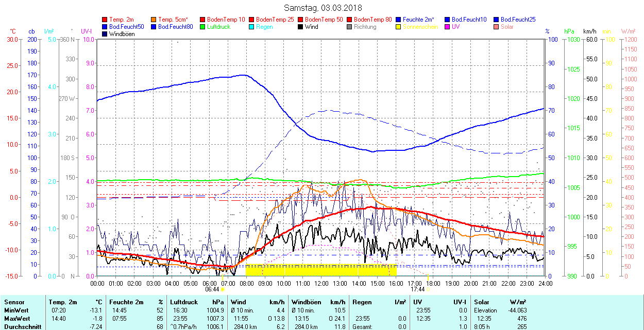
Task: Select the Bod.Feucht80 legend label
Action: click(x=175, y=27)
